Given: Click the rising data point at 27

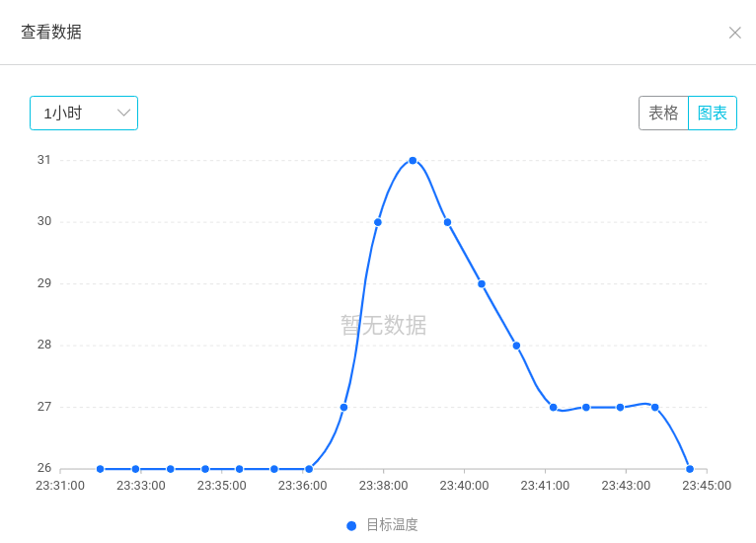Looking at the screenshot, I should (343, 408).
